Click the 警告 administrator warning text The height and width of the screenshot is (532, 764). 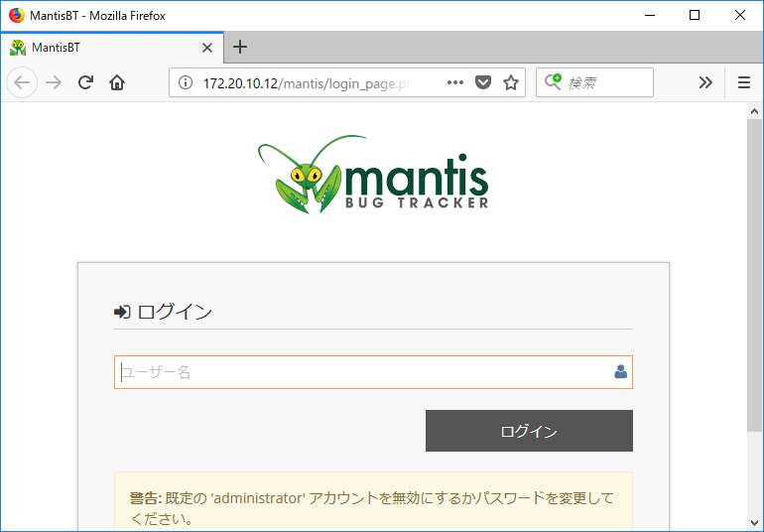click(372, 508)
